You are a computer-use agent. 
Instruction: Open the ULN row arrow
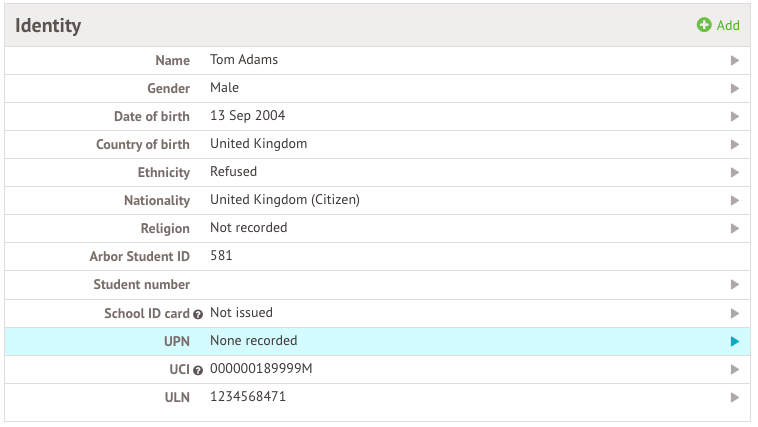735,398
